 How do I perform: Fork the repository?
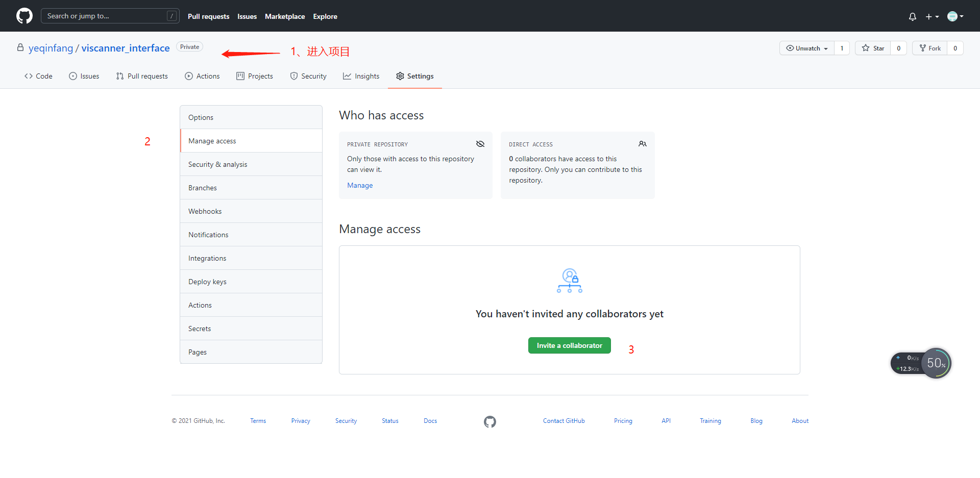pos(930,48)
